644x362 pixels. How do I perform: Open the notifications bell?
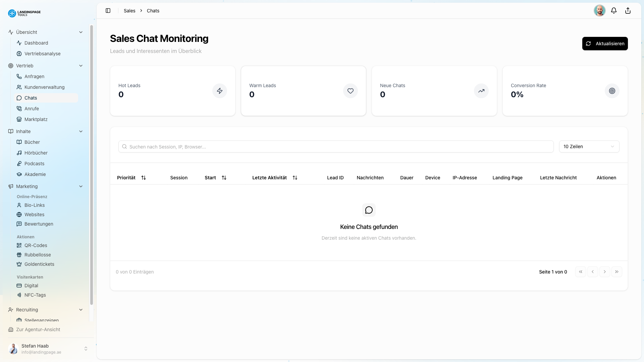click(613, 10)
